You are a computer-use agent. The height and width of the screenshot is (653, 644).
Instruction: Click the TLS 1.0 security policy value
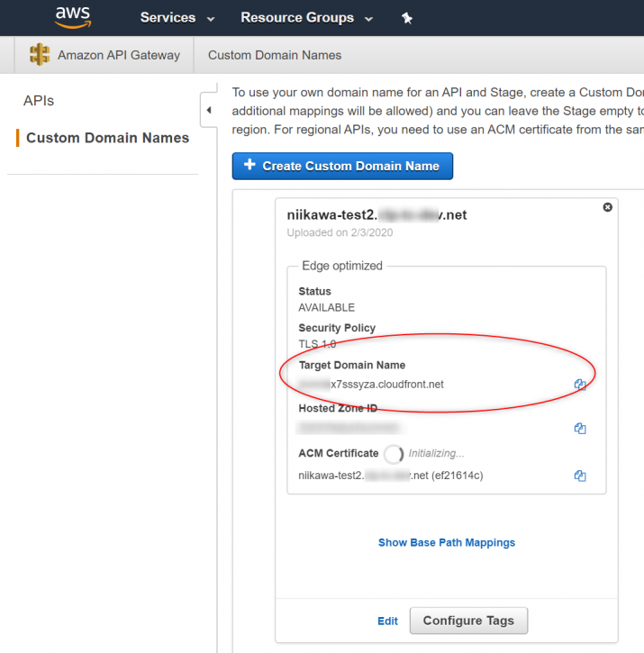pos(317,344)
